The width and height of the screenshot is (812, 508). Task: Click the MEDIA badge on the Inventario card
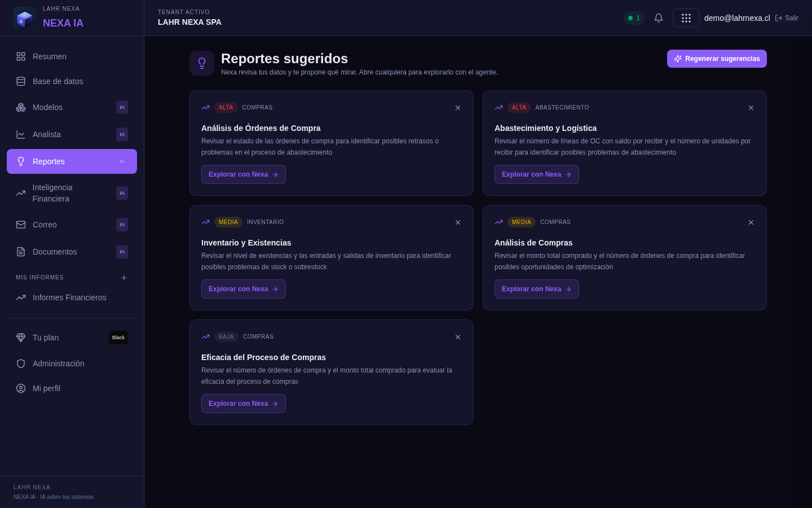coord(228,222)
